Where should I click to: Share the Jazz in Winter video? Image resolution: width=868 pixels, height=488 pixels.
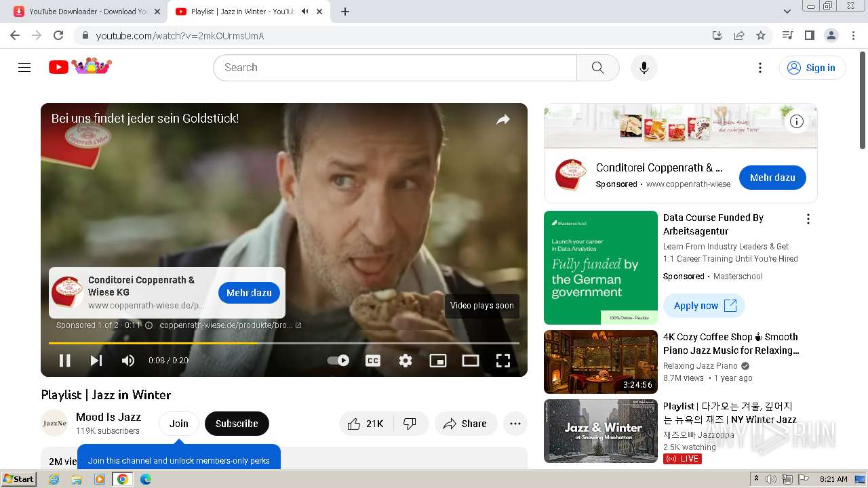[465, 424]
